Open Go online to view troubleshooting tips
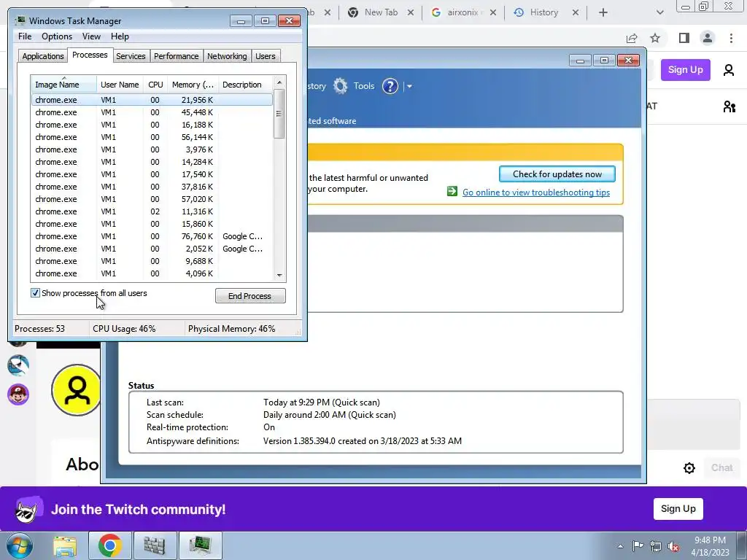 [x=536, y=192]
